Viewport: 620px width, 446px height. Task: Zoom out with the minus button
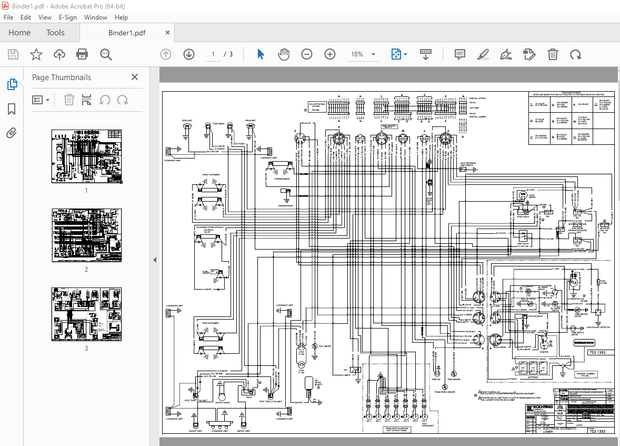point(306,54)
